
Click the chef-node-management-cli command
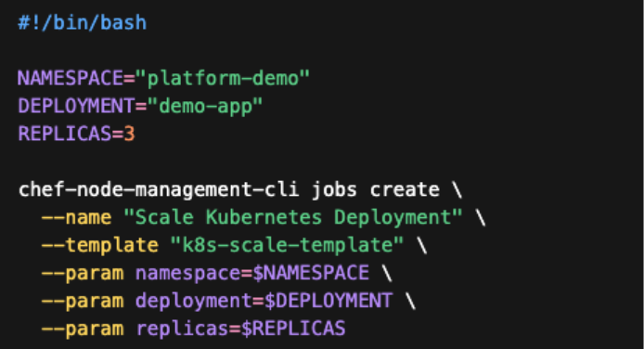[159, 190]
